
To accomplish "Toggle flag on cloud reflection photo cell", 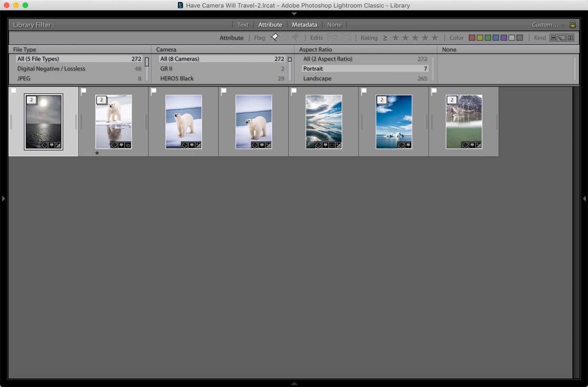I will tap(294, 91).
